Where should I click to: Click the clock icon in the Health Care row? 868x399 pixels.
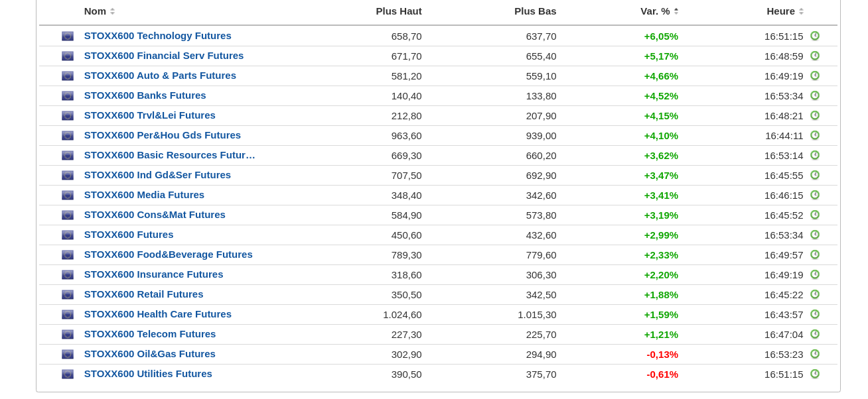pos(815,314)
